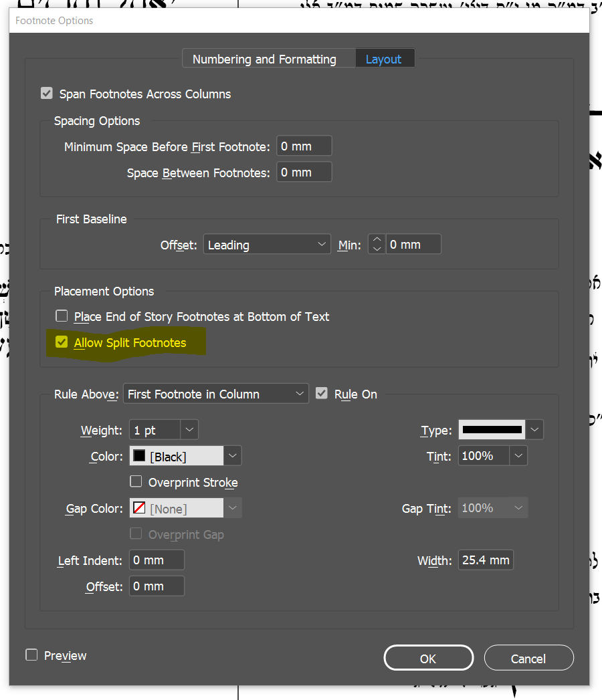Image resolution: width=602 pixels, height=700 pixels.
Task: Click the Cancel button
Action: pyautogui.click(x=528, y=659)
